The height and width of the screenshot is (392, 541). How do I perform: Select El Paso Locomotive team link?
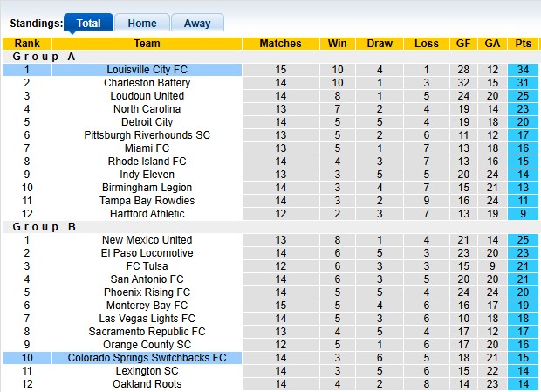tap(147, 253)
